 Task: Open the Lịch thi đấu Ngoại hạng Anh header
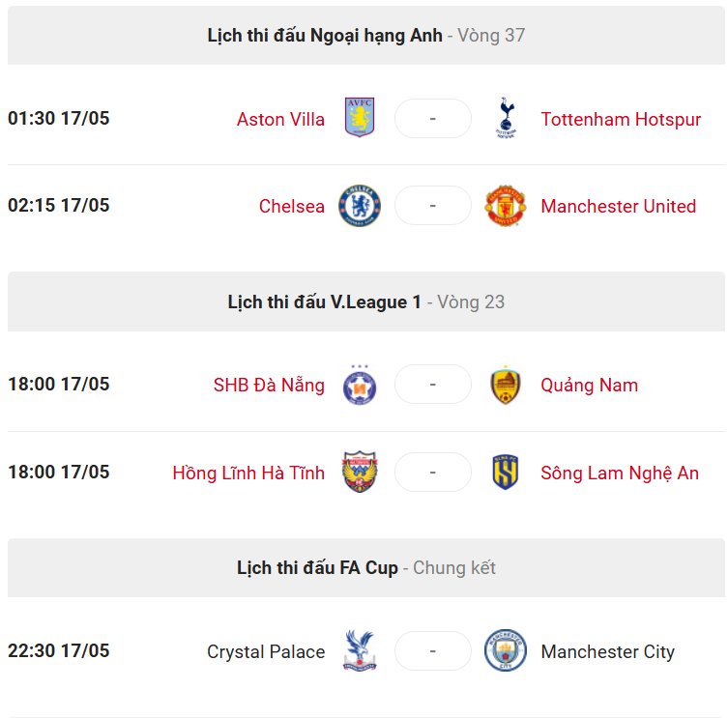click(325, 36)
